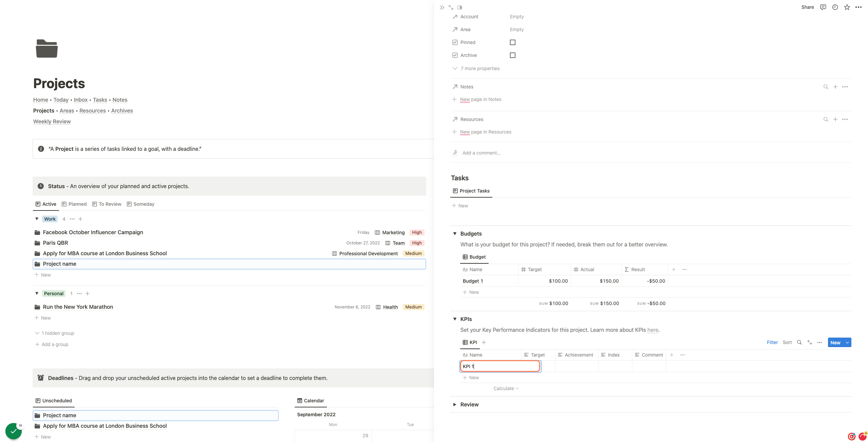Collapse the KPIs toggle
Image resolution: width=868 pixels, height=442 pixels.
tap(455, 319)
